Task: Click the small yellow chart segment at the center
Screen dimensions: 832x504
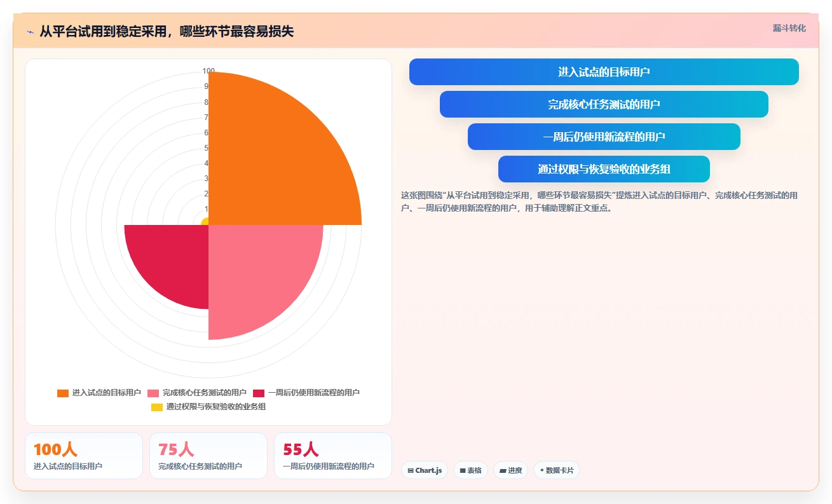Action: (205, 222)
